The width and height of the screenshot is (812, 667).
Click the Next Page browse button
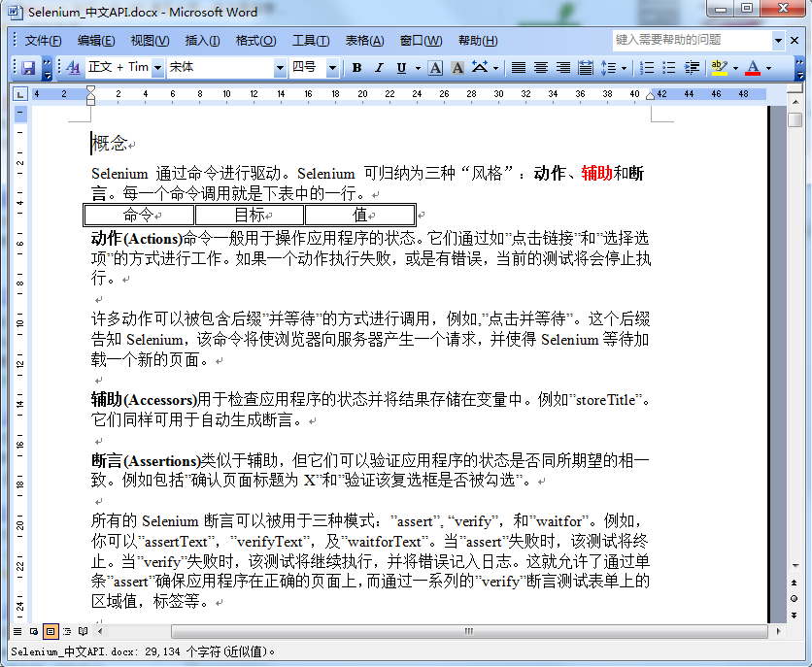(x=795, y=616)
